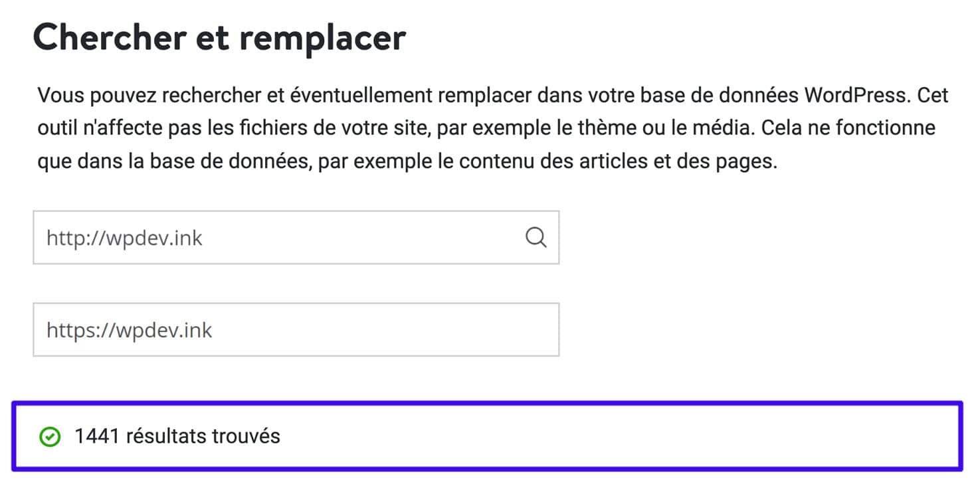Click the word 'remplacer' in title
980x482 pixels.
pos(322,38)
